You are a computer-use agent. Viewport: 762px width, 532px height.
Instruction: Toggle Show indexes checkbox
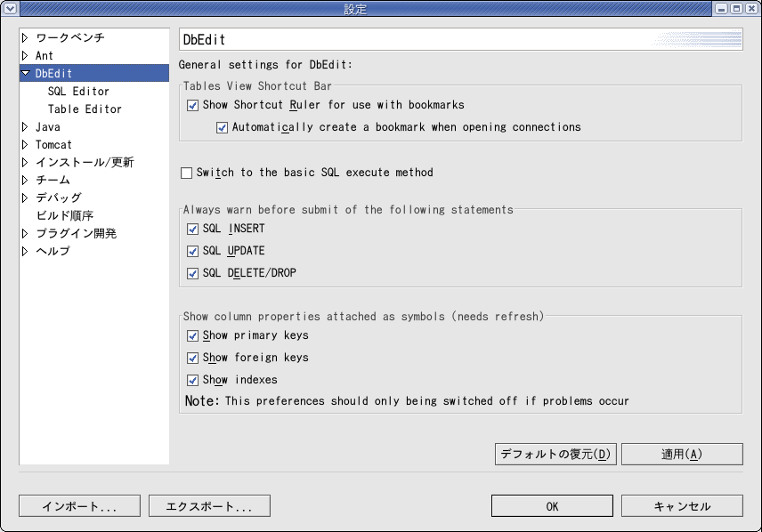click(193, 381)
